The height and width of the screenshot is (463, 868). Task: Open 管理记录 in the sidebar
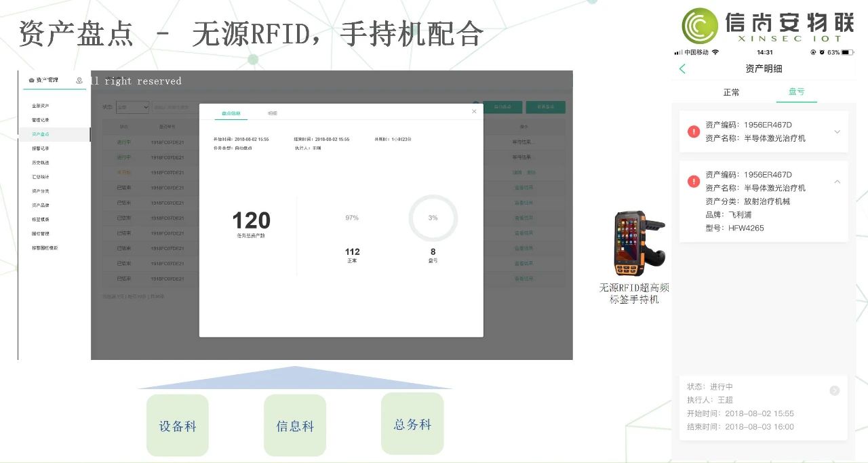41,120
